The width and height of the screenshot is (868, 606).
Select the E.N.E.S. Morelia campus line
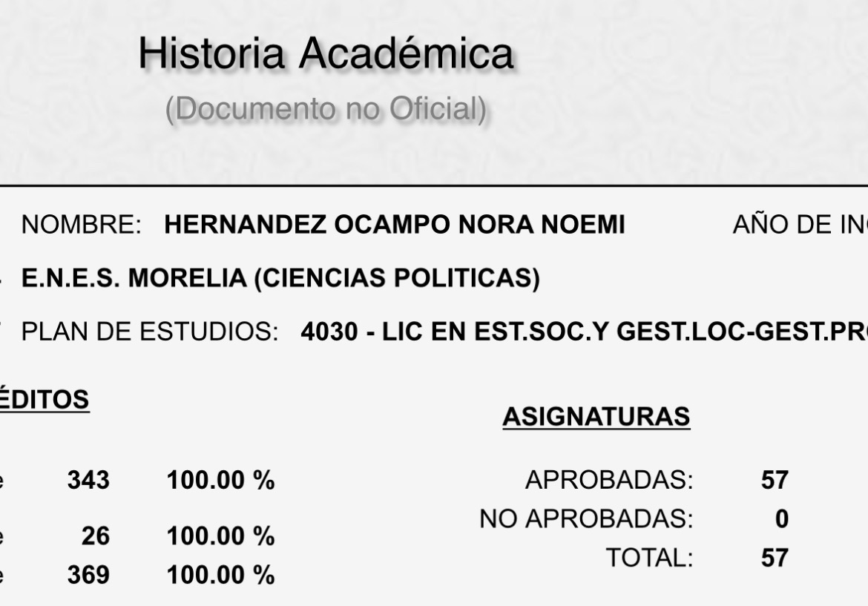click(x=280, y=278)
